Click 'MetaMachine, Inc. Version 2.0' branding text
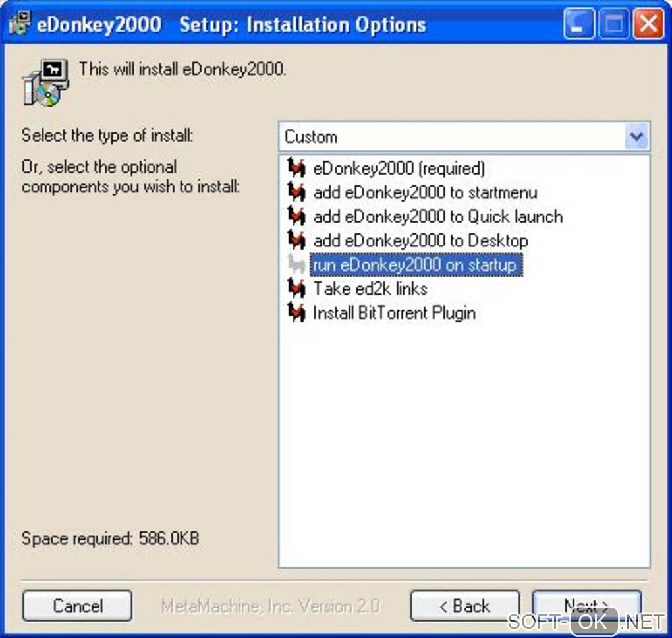This screenshot has height=638, width=672. (270, 606)
